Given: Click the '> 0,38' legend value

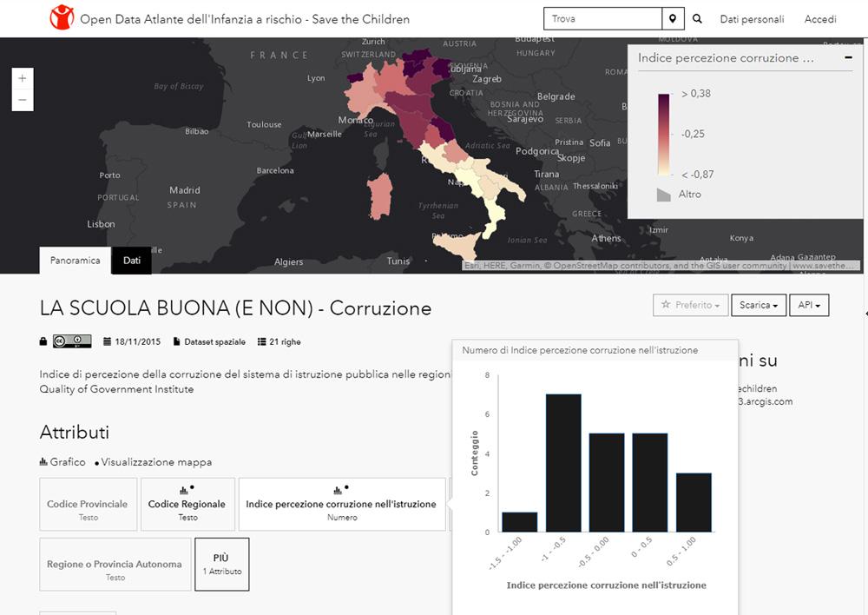Looking at the screenshot, I should tap(696, 94).
